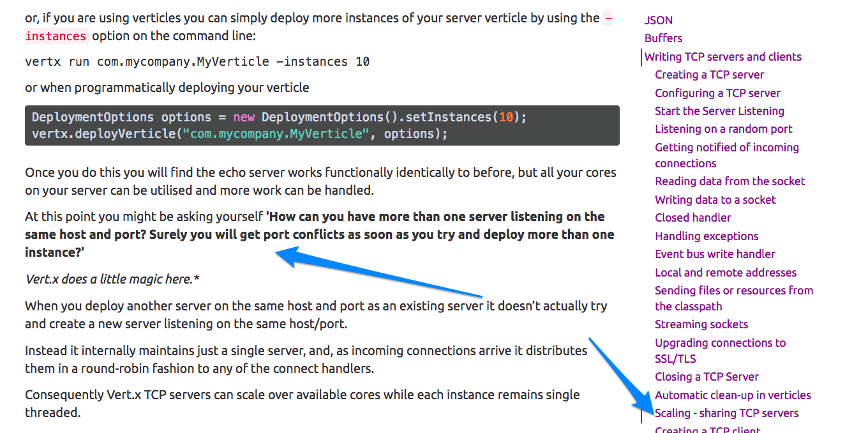Go to Writing TCP servers and clients

pos(723,57)
